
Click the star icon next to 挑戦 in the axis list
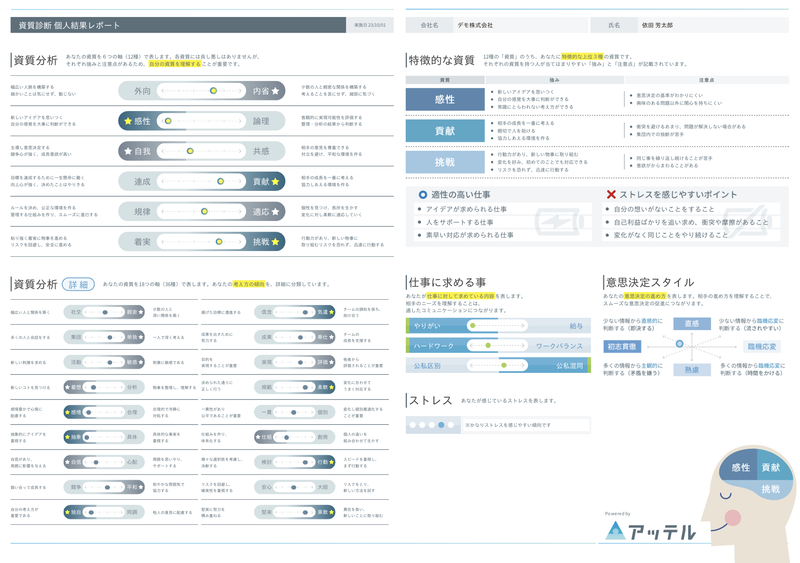[277, 242]
